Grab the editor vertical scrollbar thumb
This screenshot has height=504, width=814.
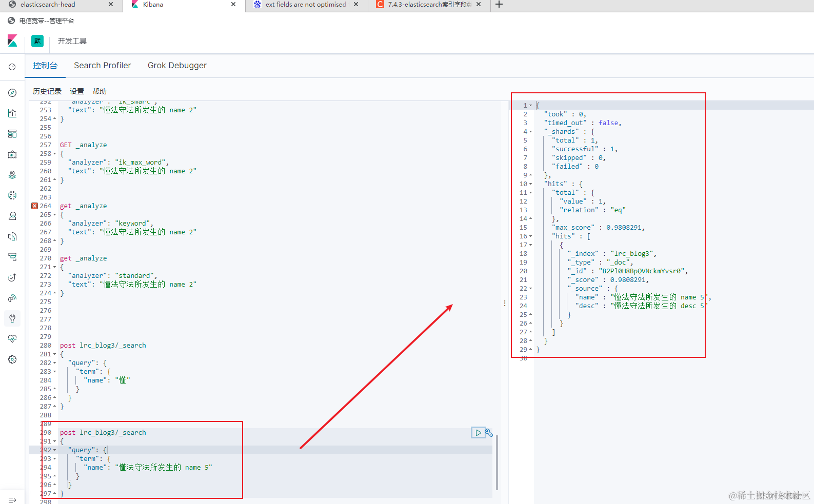[497, 462]
